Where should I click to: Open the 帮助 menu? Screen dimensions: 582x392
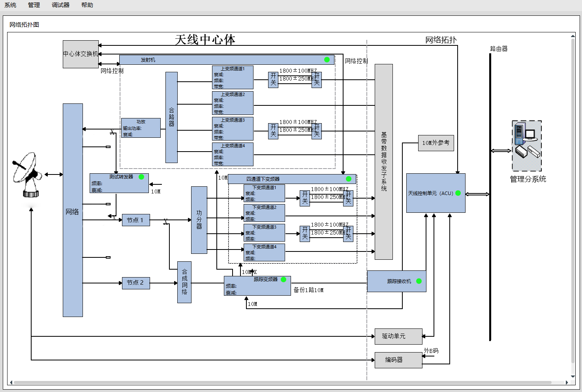87,5
